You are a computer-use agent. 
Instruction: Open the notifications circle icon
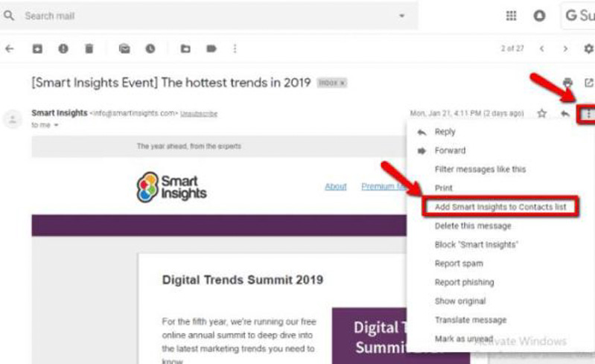point(539,16)
